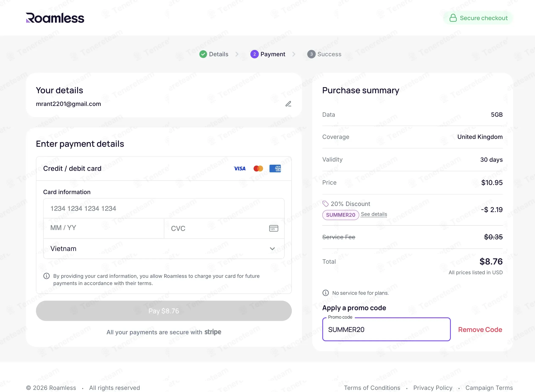Click the Promo code input field

[386, 329]
